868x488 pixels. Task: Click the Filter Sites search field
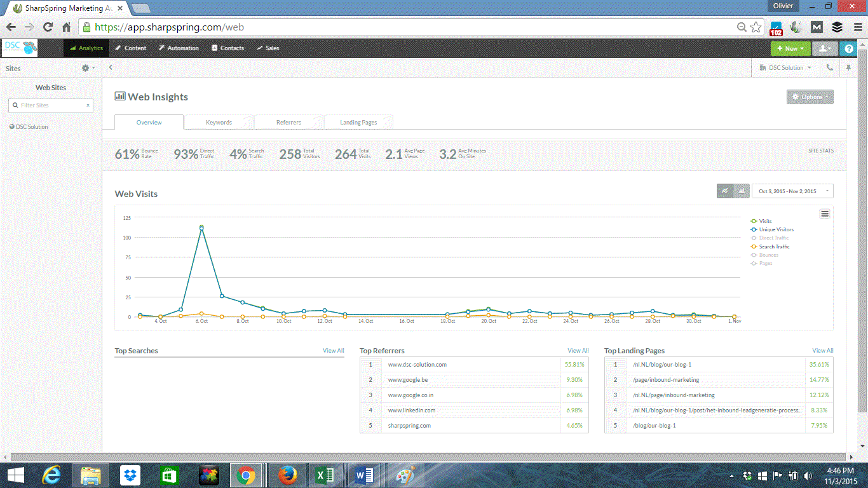pyautogui.click(x=51, y=105)
